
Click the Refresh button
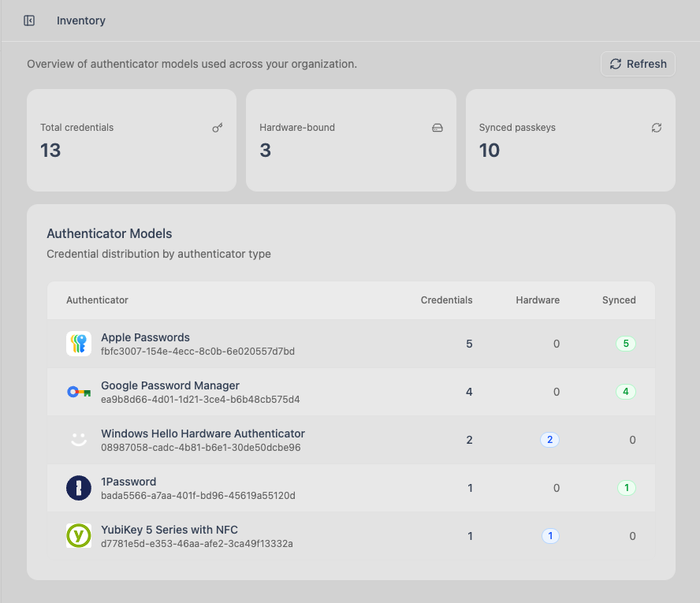638,64
